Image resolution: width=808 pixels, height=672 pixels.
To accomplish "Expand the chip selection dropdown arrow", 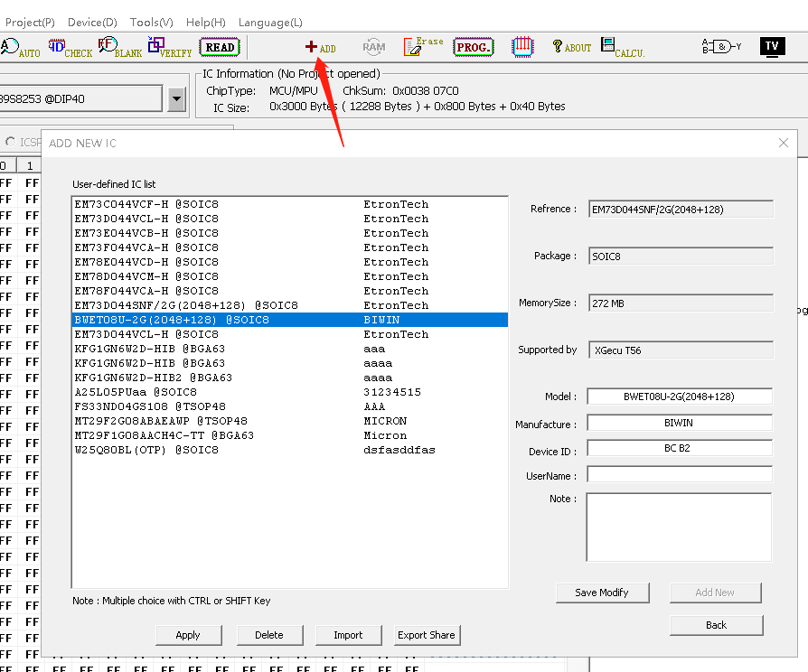I will point(176,98).
